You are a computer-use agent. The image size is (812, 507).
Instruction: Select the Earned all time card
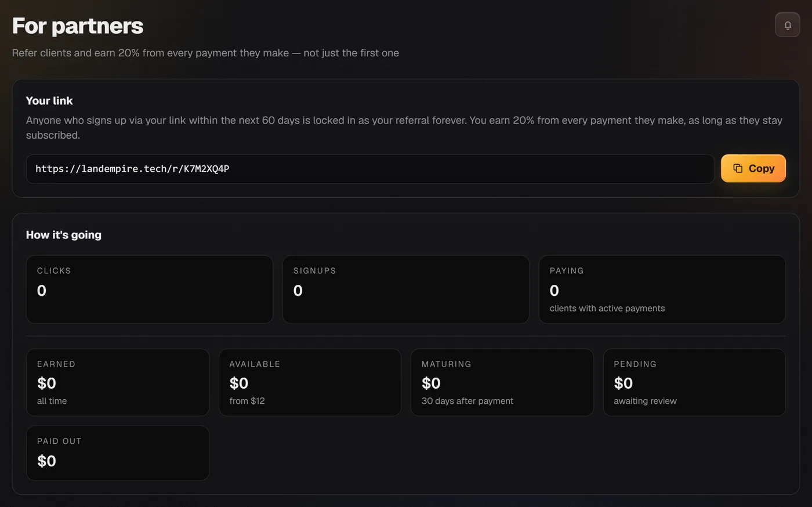(118, 382)
